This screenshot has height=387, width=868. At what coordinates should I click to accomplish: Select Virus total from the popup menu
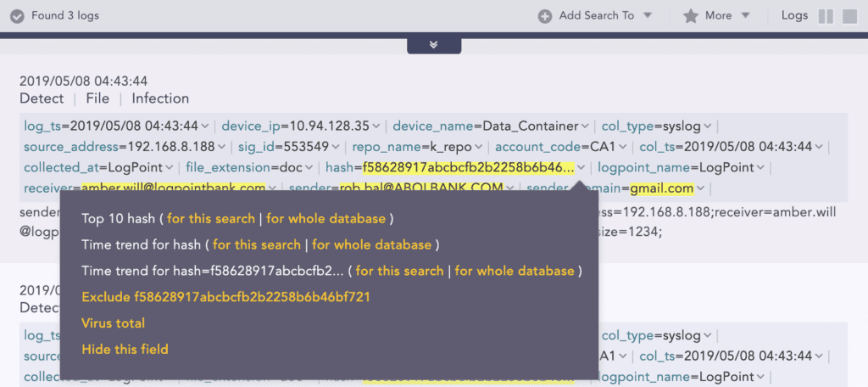113,323
